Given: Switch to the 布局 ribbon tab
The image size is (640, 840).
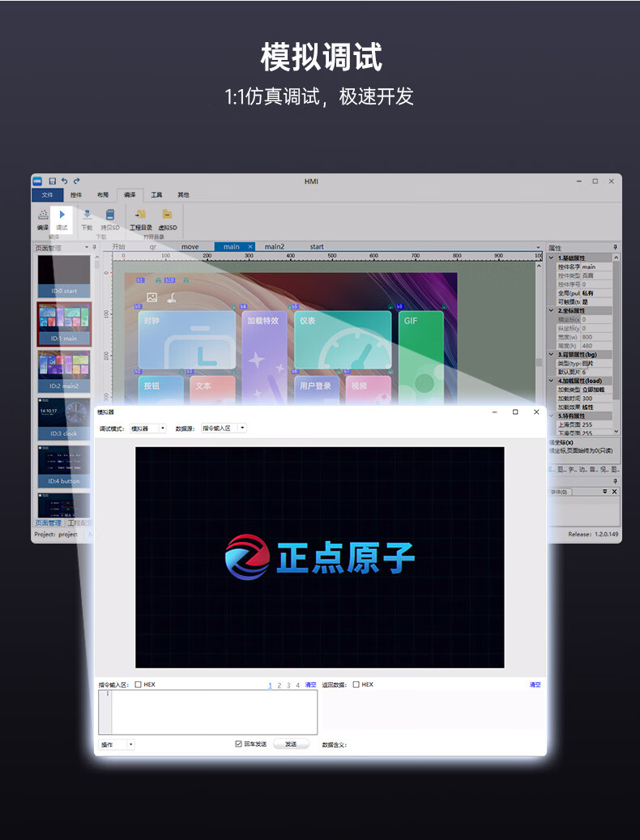Looking at the screenshot, I should (103, 194).
